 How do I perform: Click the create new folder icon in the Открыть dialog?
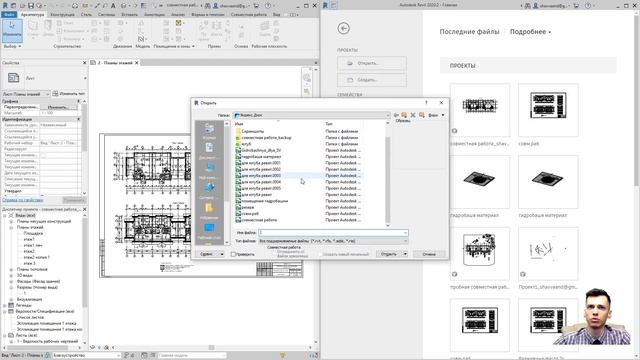pyautogui.click(x=422, y=115)
